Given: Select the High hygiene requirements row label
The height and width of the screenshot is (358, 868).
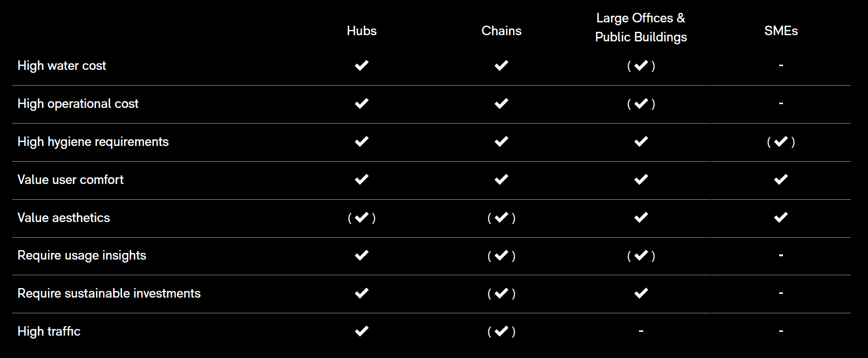Looking at the screenshot, I should pyautogui.click(x=93, y=142).
